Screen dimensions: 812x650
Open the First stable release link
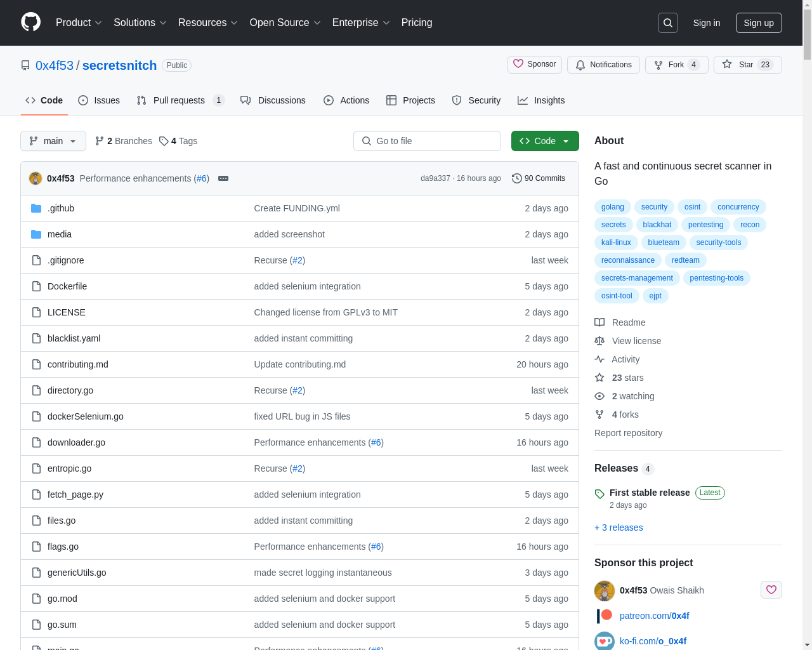point(650,493)
